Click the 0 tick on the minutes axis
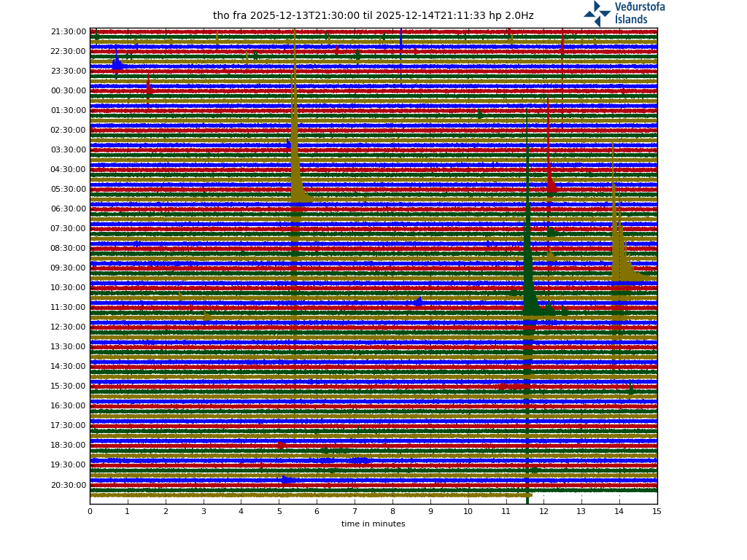The height and width of the screenshot is (560, 747). 90,512
